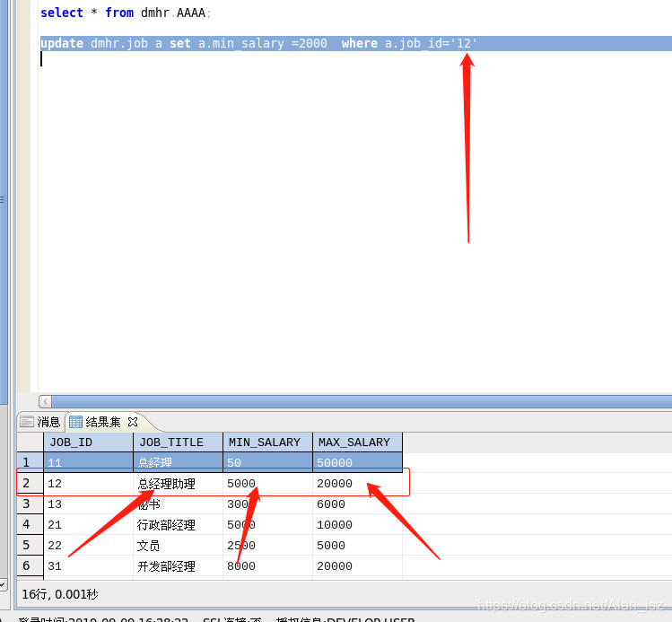Image resolution: width=672 pixels, height=622 pixels.
Task: Sort by JOB_ID column header
Action: pos(88,442)
